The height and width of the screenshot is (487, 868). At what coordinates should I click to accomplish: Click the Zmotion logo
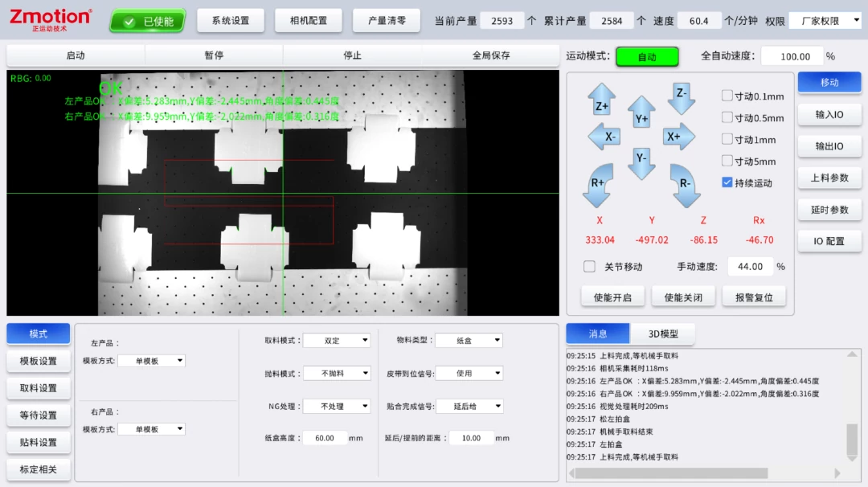(x=51, y=20)
